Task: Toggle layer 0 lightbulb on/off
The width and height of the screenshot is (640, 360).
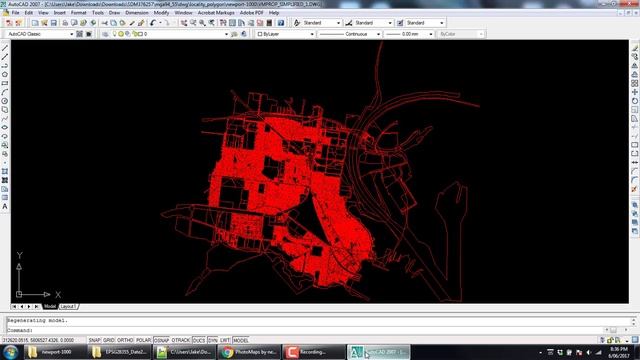Action: click(x=115, y=34)
